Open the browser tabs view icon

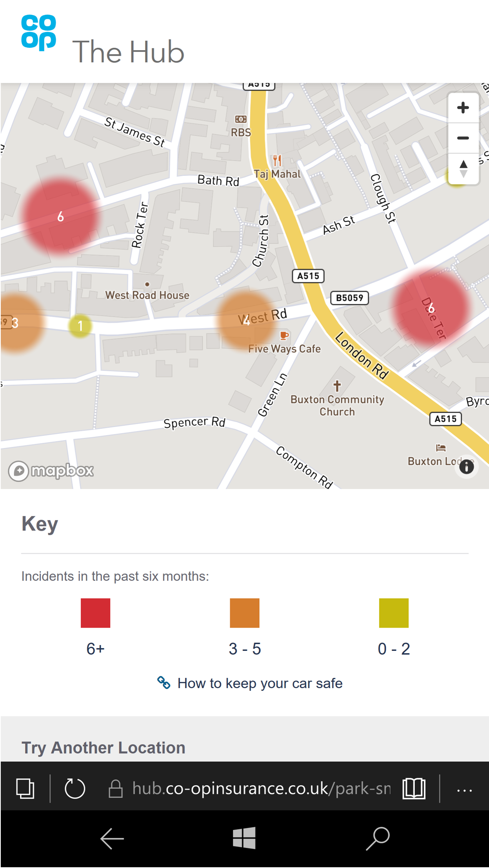(x=25, y=788)
